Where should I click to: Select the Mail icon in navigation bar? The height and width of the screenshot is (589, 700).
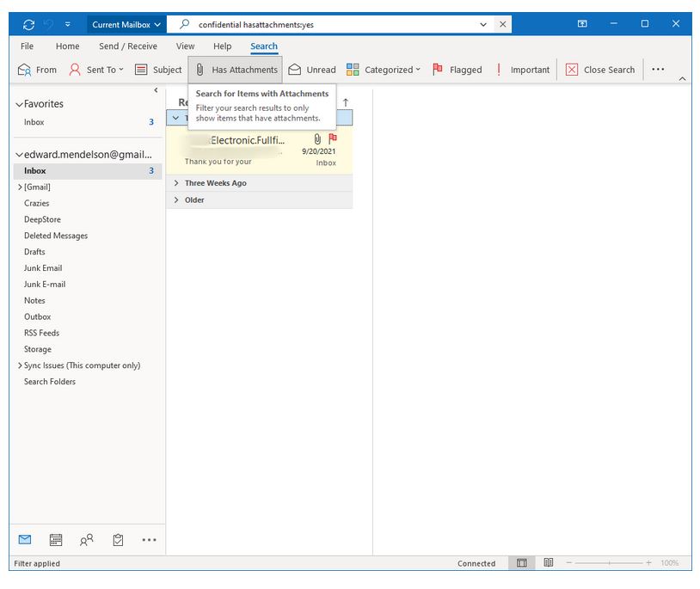24,539
